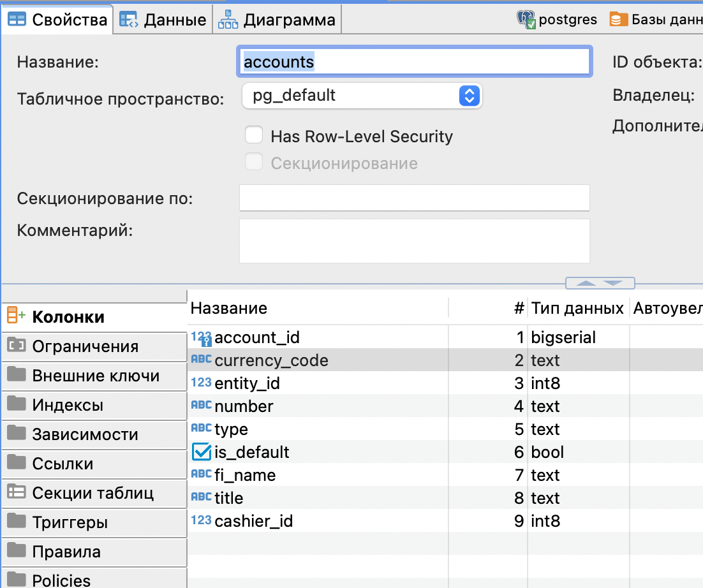Viewport: 703px width, 588px height.
Task: Click the Тип данных column header
Action: 577,309
